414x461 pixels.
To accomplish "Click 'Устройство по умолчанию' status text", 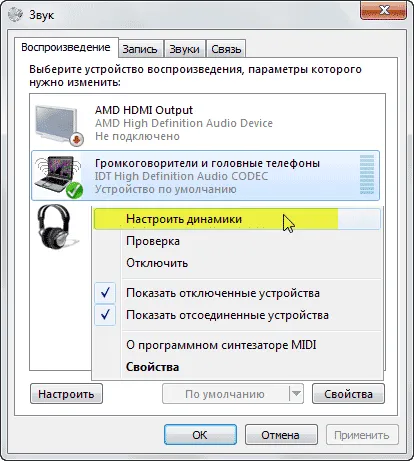I will click(x=166, y=189).
